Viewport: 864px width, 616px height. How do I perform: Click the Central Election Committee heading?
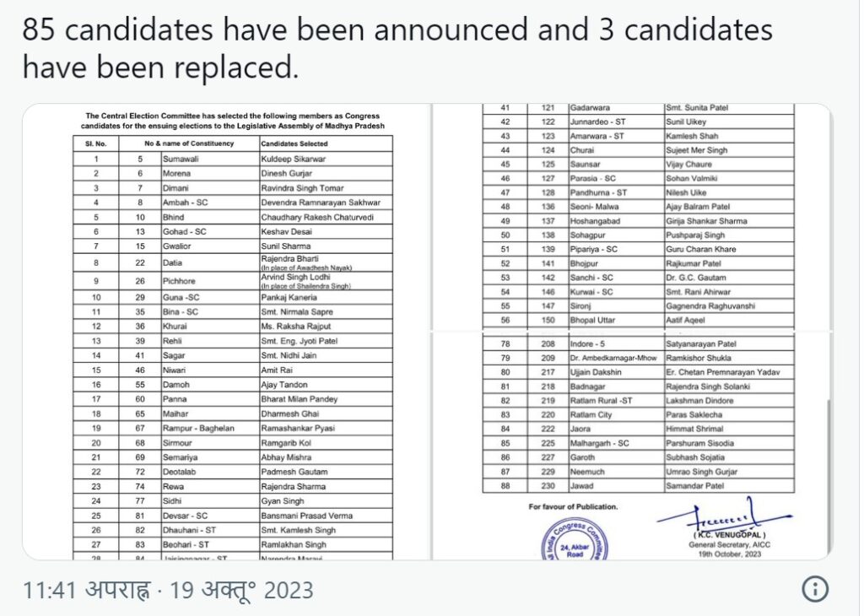(233, 121)
